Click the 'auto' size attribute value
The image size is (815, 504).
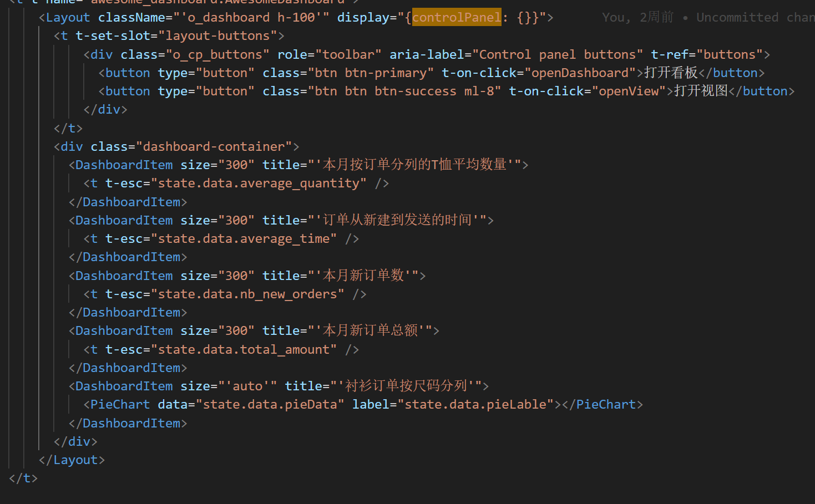247,386
